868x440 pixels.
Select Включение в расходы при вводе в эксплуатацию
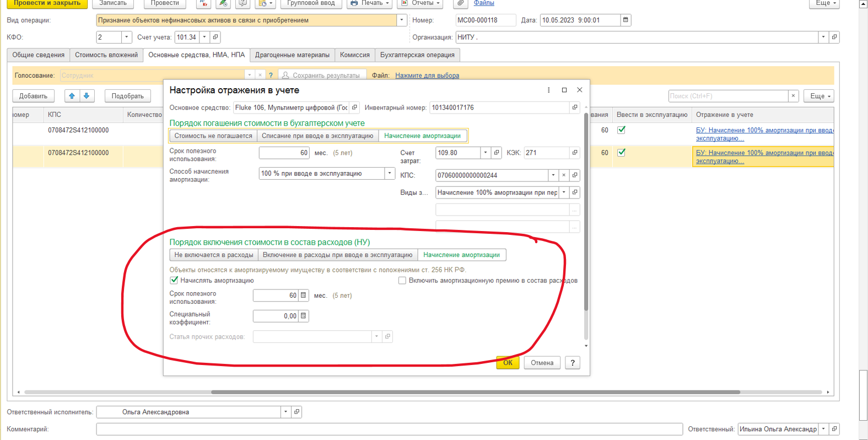point(337,255)
